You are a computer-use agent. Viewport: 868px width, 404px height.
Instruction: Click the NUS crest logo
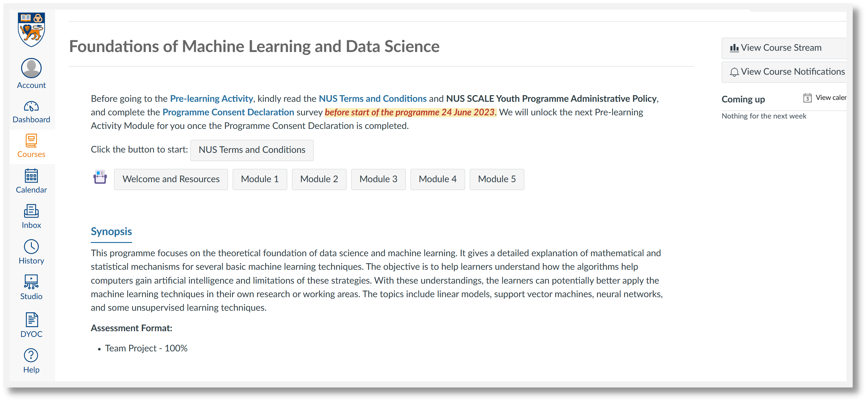[31, 30]
